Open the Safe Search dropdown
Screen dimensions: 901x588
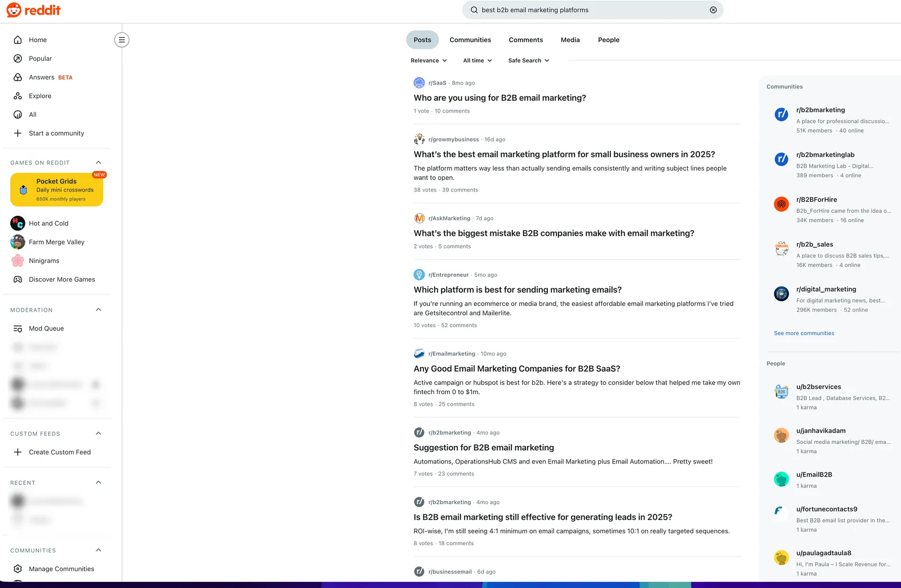point(529,61)
